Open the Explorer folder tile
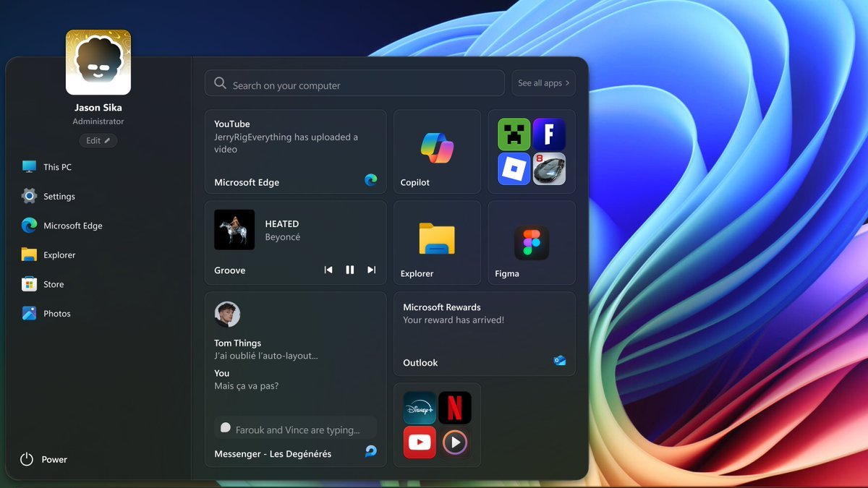 click(x=437, y=242)
